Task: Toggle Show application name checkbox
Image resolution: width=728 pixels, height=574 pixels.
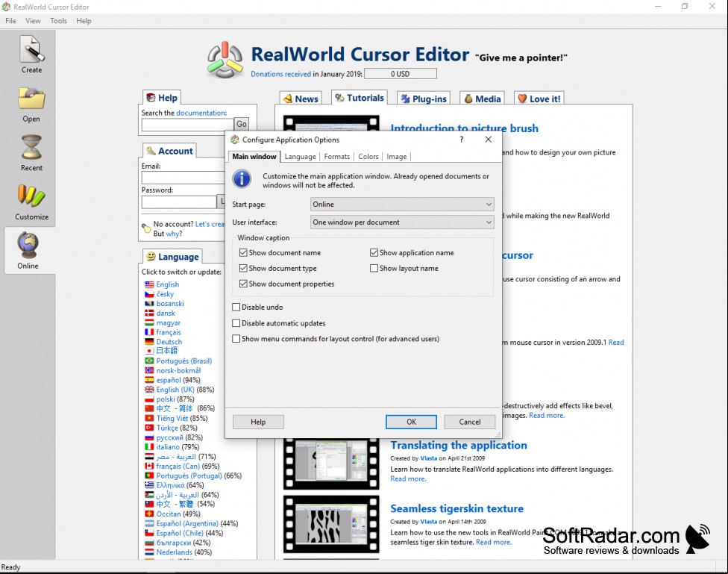Action: [x=374, y=252]
